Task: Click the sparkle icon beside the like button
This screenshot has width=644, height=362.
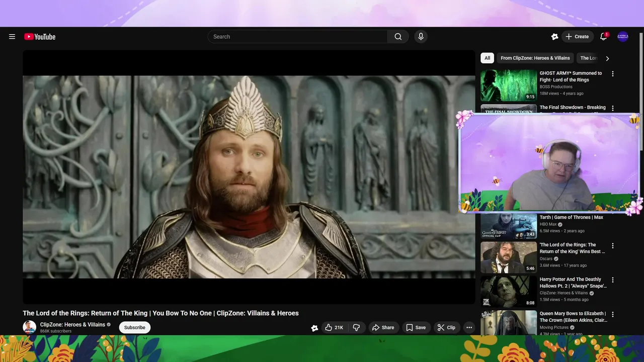Action: coord(314,328)
